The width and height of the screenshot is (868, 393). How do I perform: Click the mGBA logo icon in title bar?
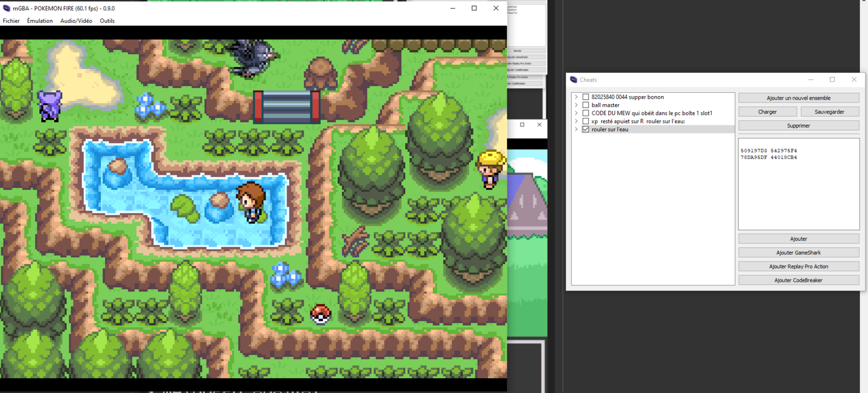pyautogui.click(x=7, y=8)
